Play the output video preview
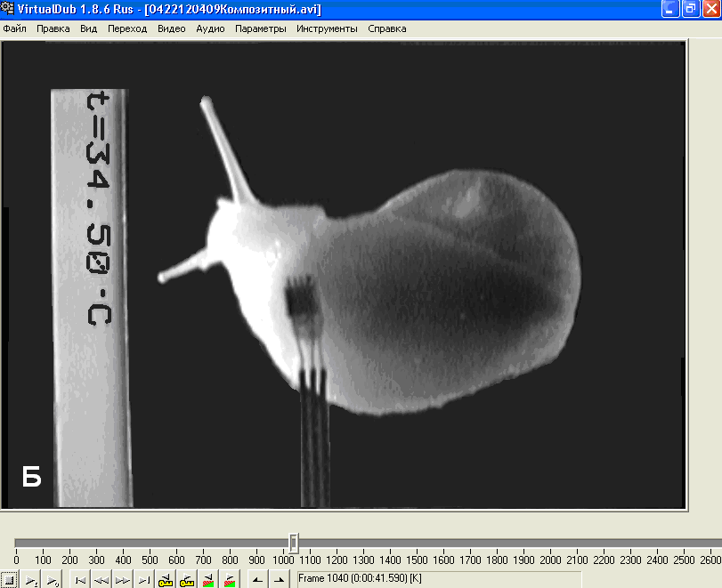 pos(52,580)
